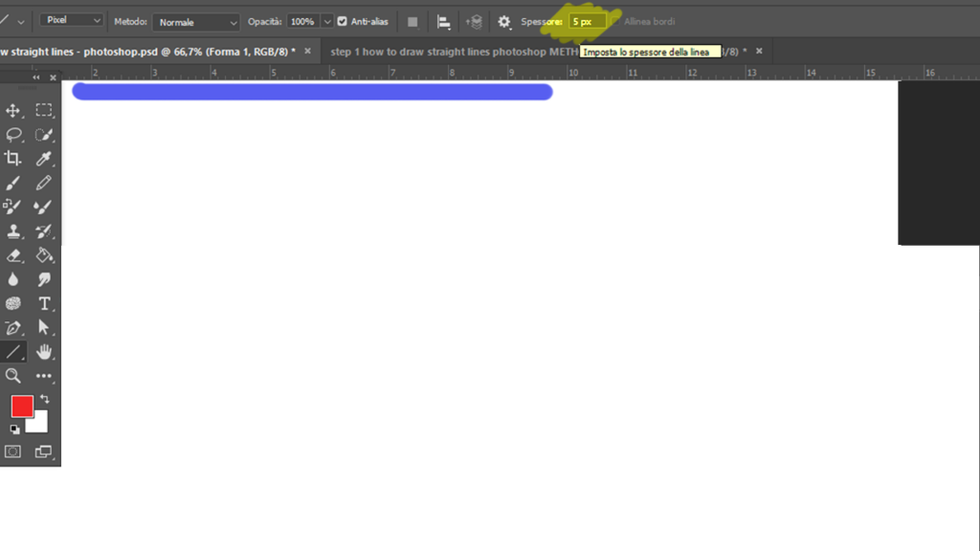Choose the Horizontal Type tool
The width and height of the screenshot is (980, 551).
pos(44,303)
